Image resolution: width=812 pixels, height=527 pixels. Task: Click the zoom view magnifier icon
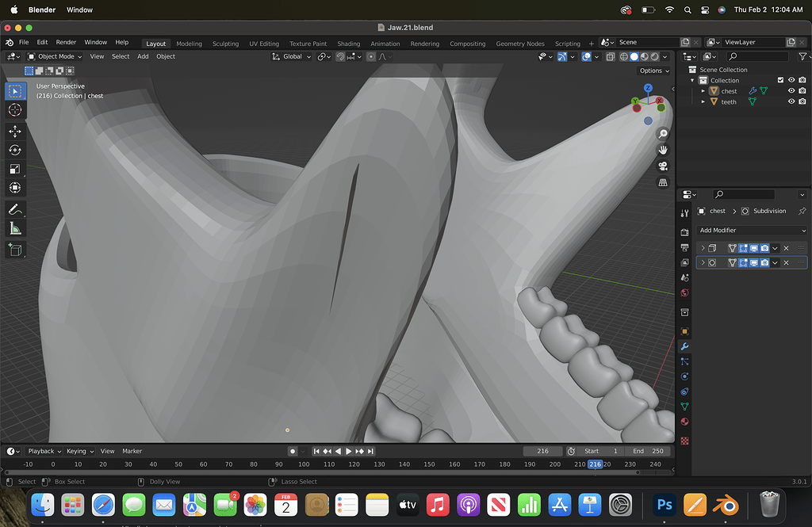[x=663, y=134]
